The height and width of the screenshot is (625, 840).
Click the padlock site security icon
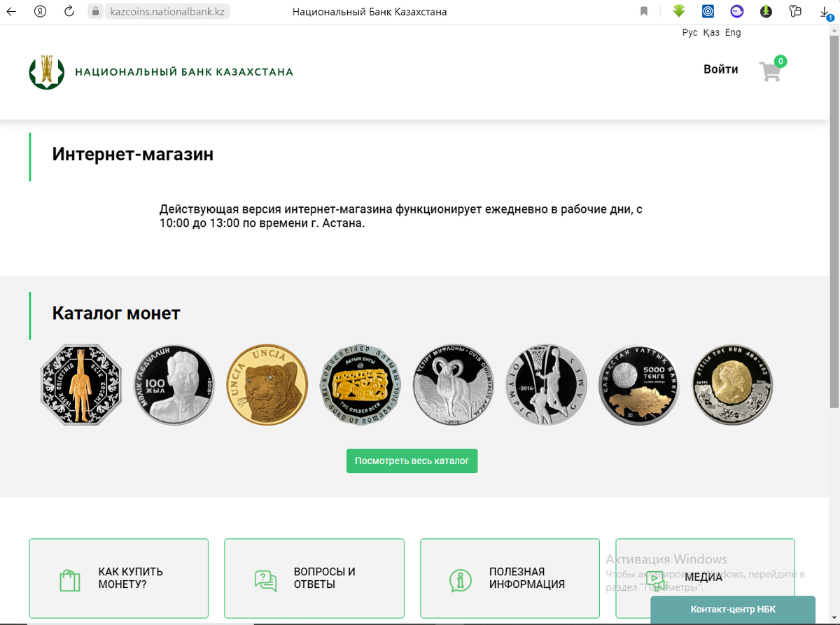click(96, 11)
